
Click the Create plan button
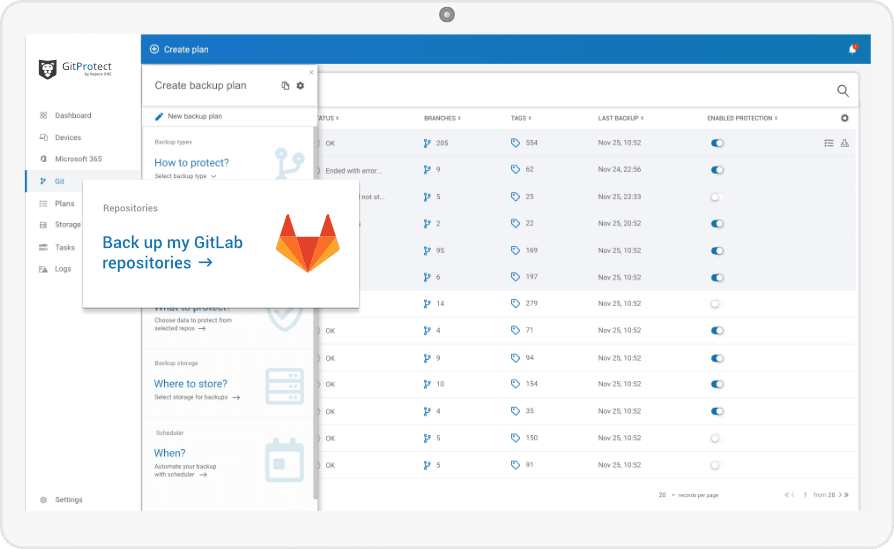(x=179, y=50)
